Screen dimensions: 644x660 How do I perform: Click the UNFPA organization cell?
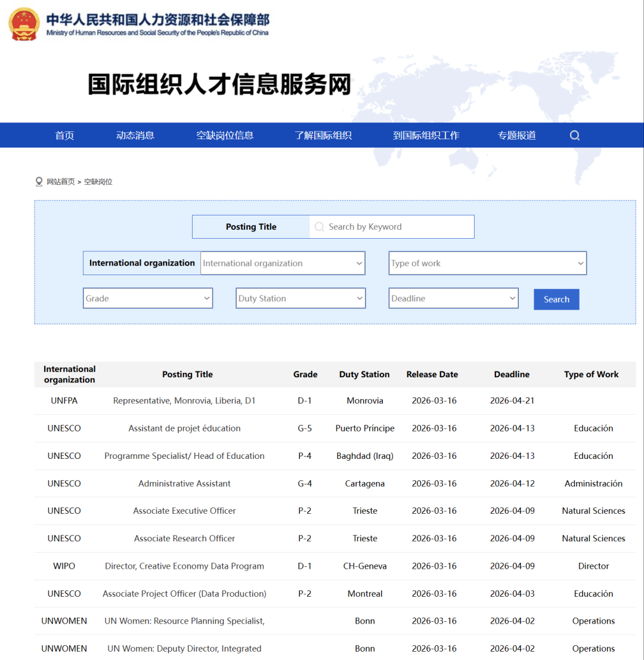(x=64, y=400)
